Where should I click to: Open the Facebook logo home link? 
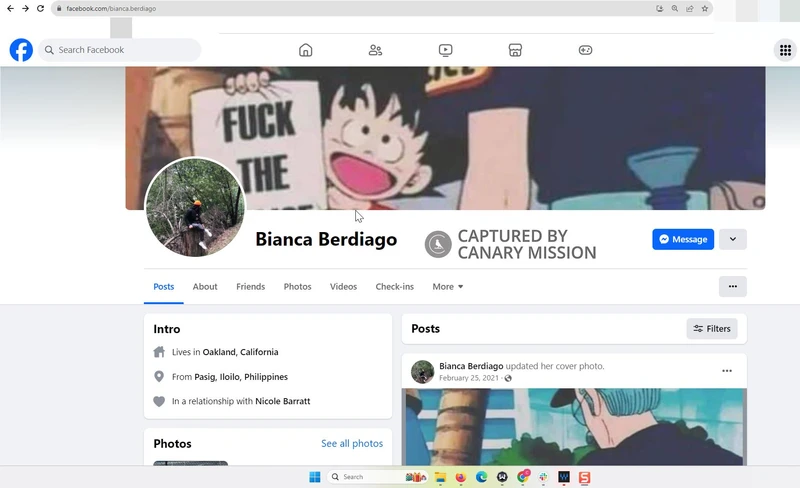coord(21,50)
